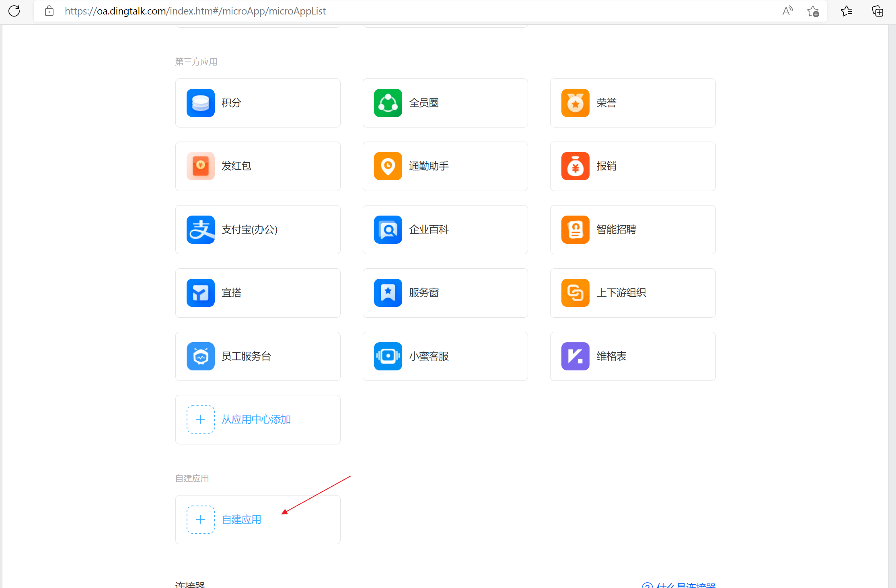This screenshot has height=588, width=896.
Task: Click the 什么是连接器 help icon
Action: pos(647,586)
